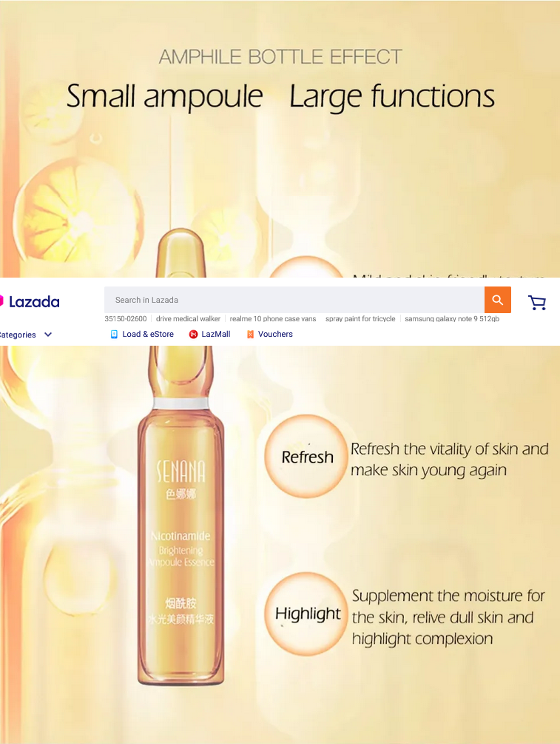Image resolution: width=560 pixels, height=744 pixels.
Task: Select samsung galaxy note 9 512gb suggestion
Action: pos(452,319)
